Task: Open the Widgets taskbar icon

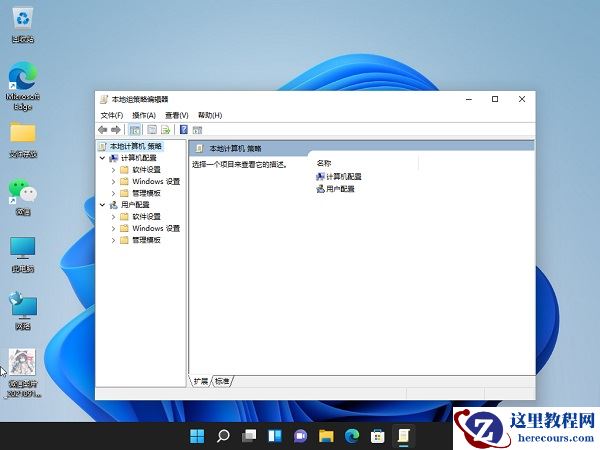Action: point(275,436)
